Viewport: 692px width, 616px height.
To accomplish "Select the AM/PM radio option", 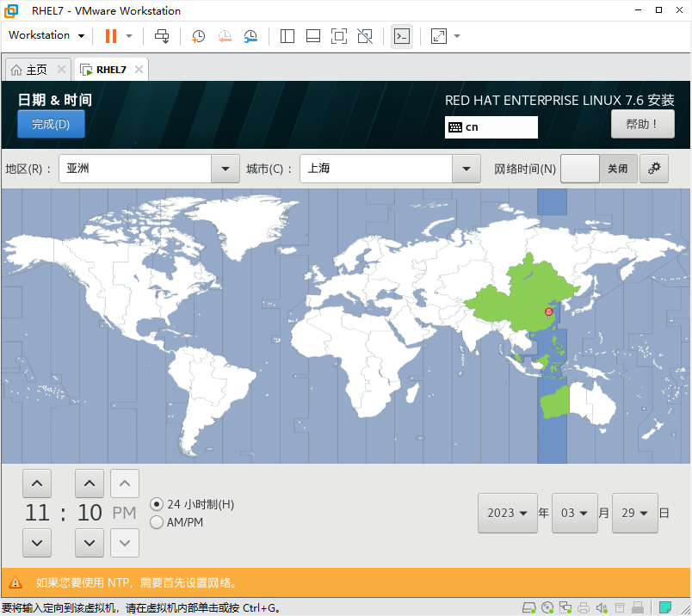I will point(157,522).
